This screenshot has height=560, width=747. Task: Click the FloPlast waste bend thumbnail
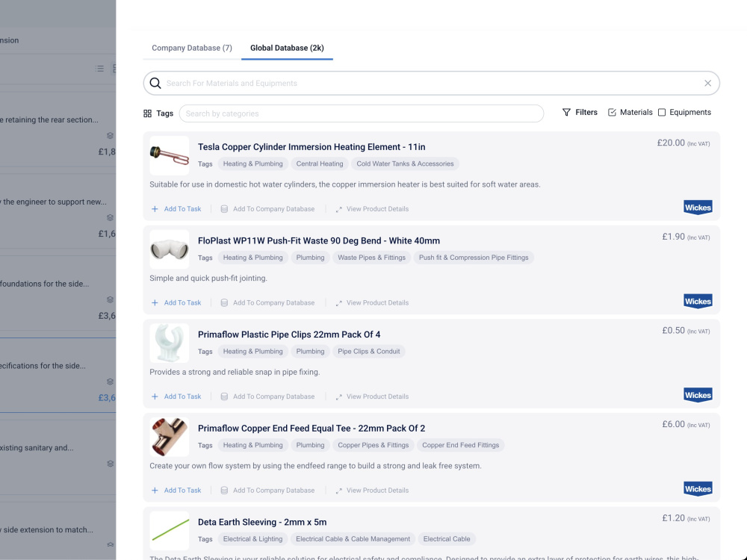pyautogui.click(x=169, y=249)
